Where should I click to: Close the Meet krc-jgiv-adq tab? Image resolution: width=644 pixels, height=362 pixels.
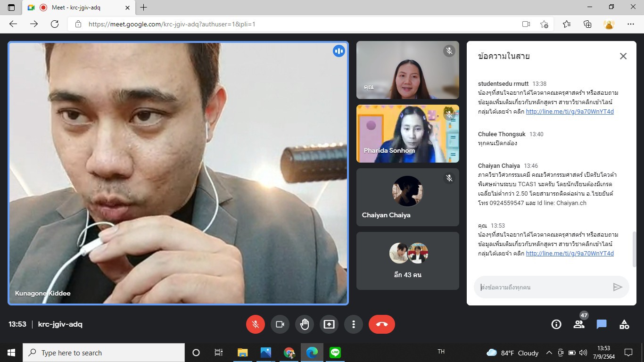point(128,8)
